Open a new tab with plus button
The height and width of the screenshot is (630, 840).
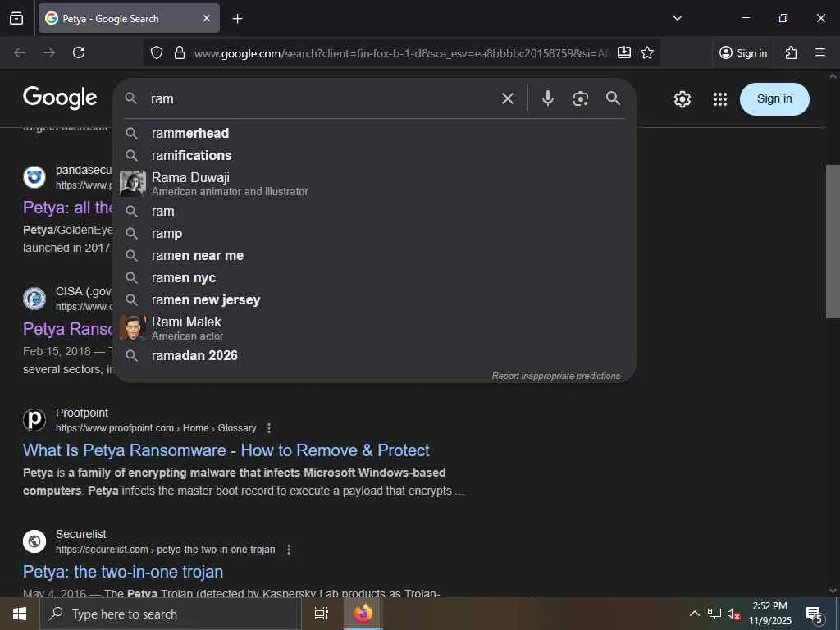[x=237, y=19]
